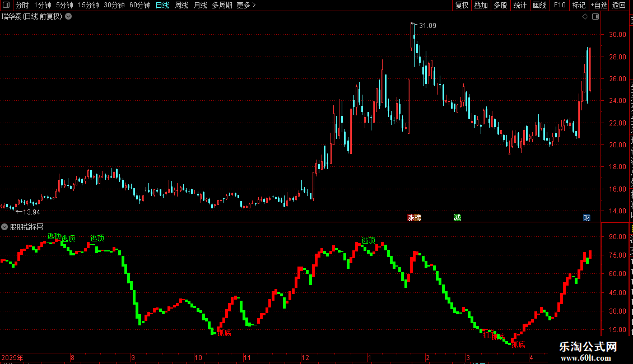Switch to 月线 monthly chart
Image resolution: width=633 pixels, height=364 pixels.
coord(200,5)
